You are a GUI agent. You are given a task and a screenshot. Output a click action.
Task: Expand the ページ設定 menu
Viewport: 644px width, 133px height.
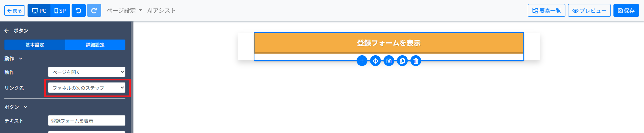pyautogui.click(x=124, y=11)
